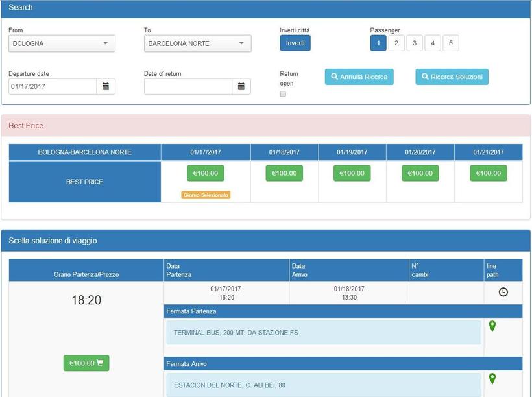532x397 pixels.
Task: Select 5 passengers
Action: click(450, 43)
